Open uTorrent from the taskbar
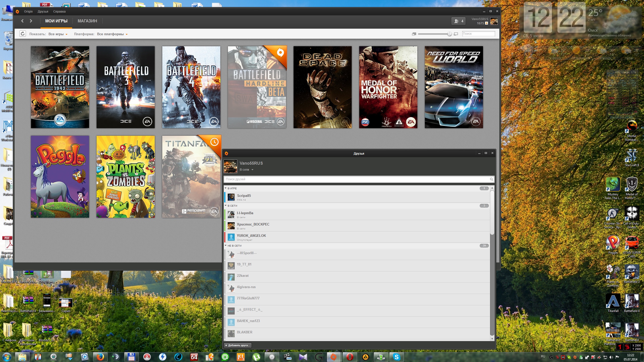 click(x=256, y=357)
